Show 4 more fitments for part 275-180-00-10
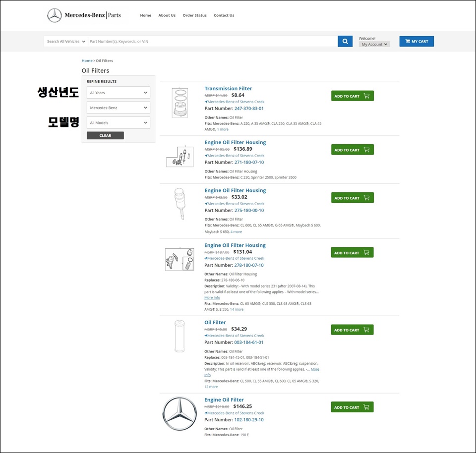The height and width of the screenshot is (453, 476). point(236,232)
